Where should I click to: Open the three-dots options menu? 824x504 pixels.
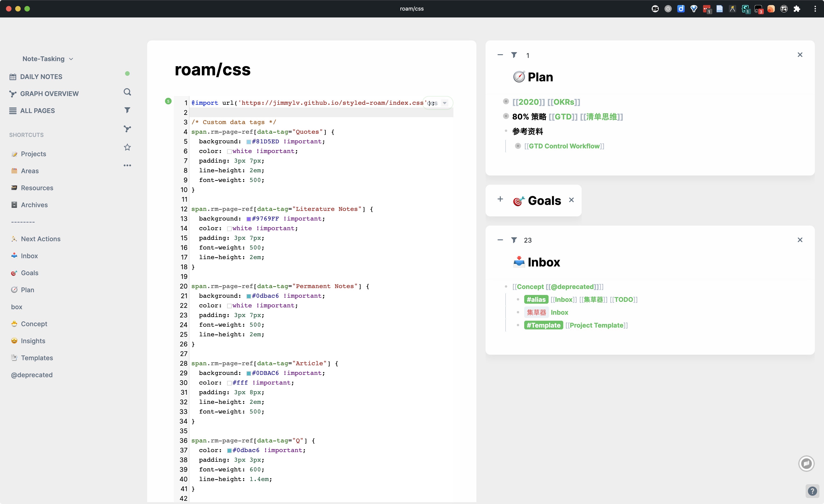pos(127,165)
